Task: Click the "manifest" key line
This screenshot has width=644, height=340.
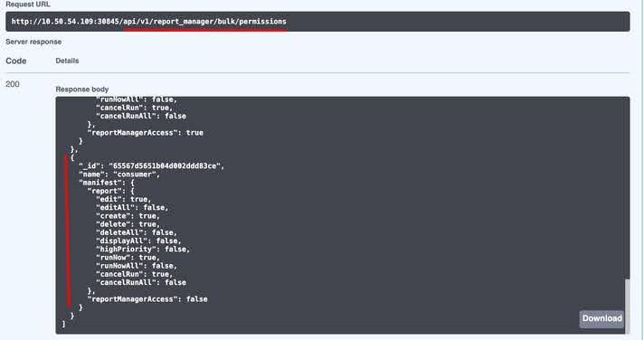Action: (107, 183)
